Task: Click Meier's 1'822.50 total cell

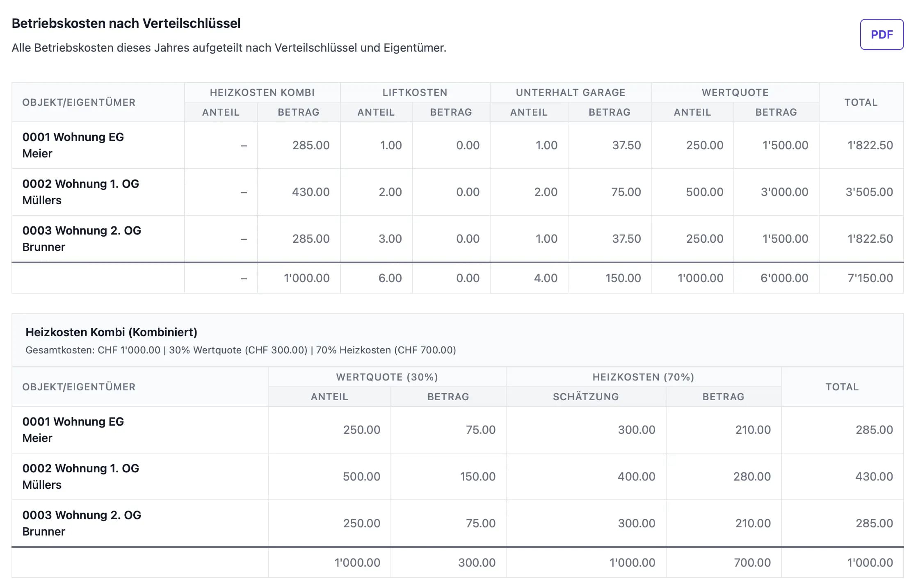Action: (870, 145)
